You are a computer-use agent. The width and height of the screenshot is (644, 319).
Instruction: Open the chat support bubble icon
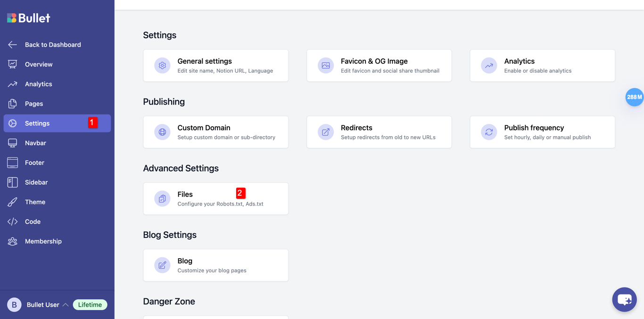pos(624,300)
